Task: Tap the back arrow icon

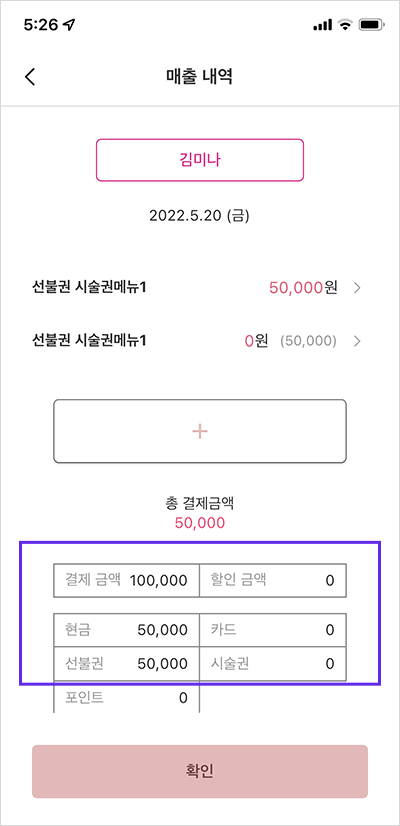Action: tap(30, 76)
